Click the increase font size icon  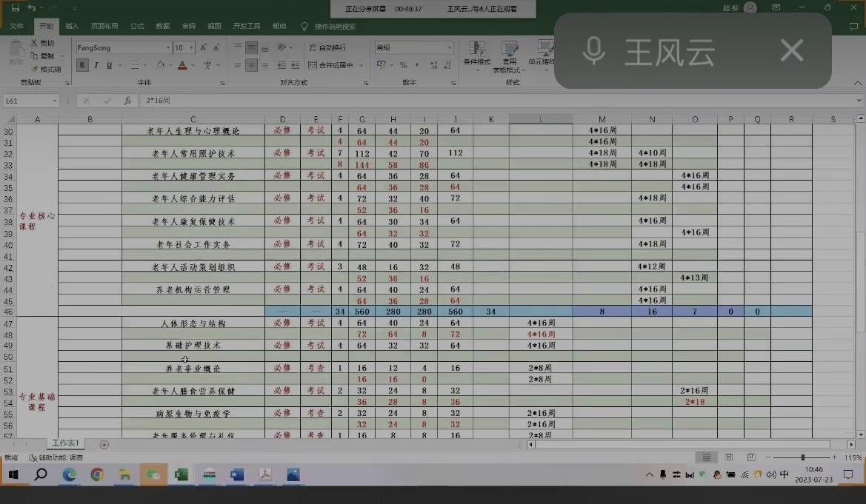204,47
